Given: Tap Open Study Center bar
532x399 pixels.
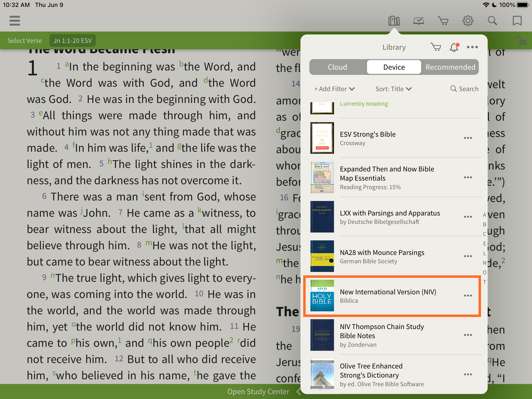Looking at the screenshot, I should 258,391.
